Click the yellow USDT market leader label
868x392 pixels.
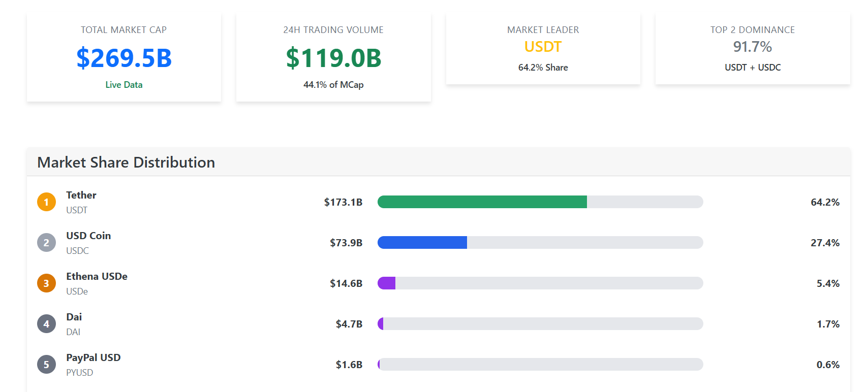coord(543,47)
